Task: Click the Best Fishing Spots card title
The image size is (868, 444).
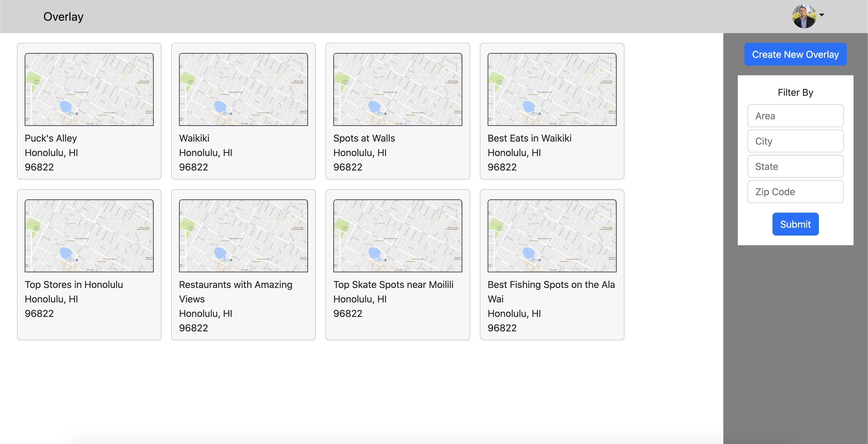Action: coord(551,291)
